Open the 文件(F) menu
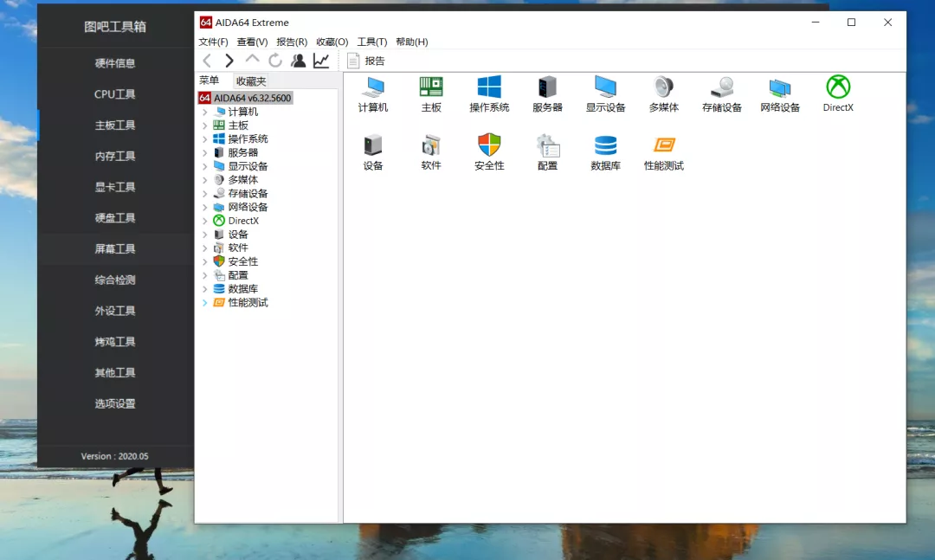Viewport: 935px width, 560px height. [213, 42]
